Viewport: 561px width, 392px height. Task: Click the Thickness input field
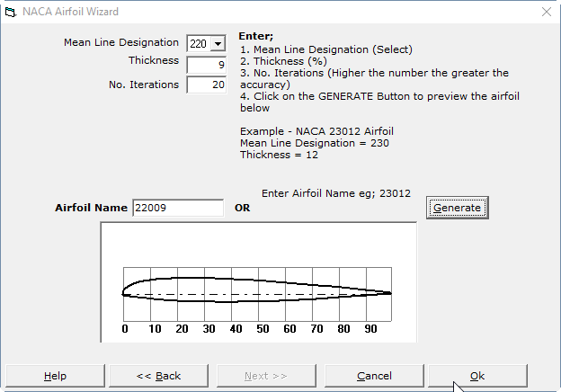point(207,65)
